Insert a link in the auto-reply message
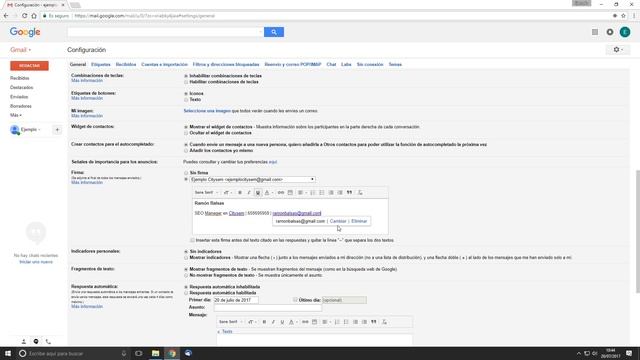640x360 pixels. (x=305, y=322)
